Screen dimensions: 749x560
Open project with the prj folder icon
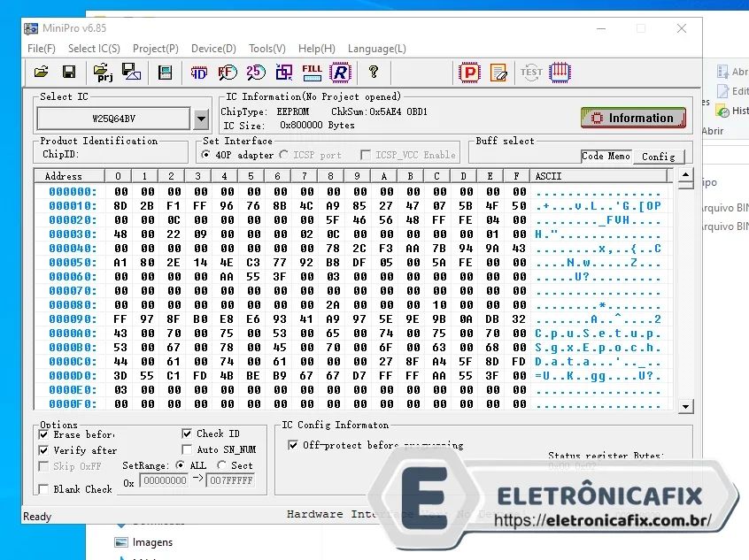tap(103, 72)
